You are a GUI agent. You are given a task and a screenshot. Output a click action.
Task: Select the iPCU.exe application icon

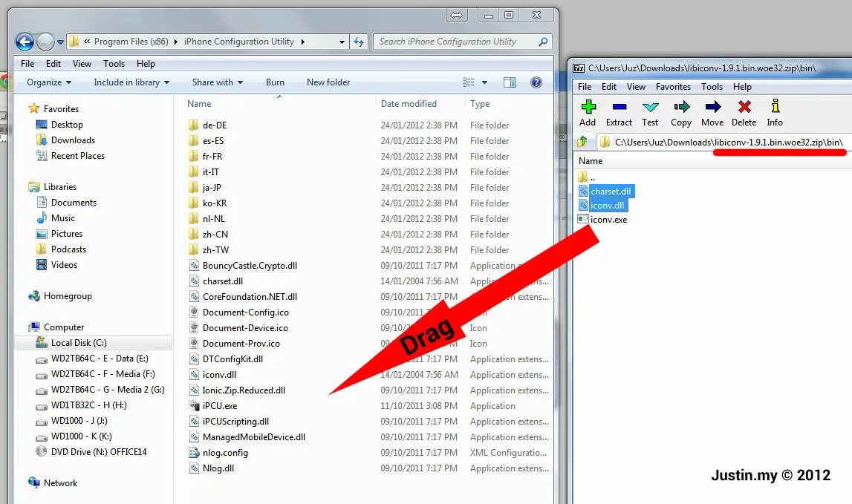click(194, 406)
